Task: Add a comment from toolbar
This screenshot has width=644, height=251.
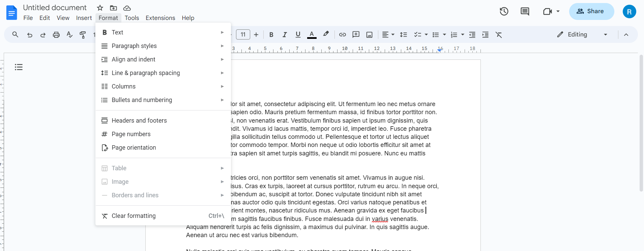Action: pyautogui.click(x=356, y=34)
